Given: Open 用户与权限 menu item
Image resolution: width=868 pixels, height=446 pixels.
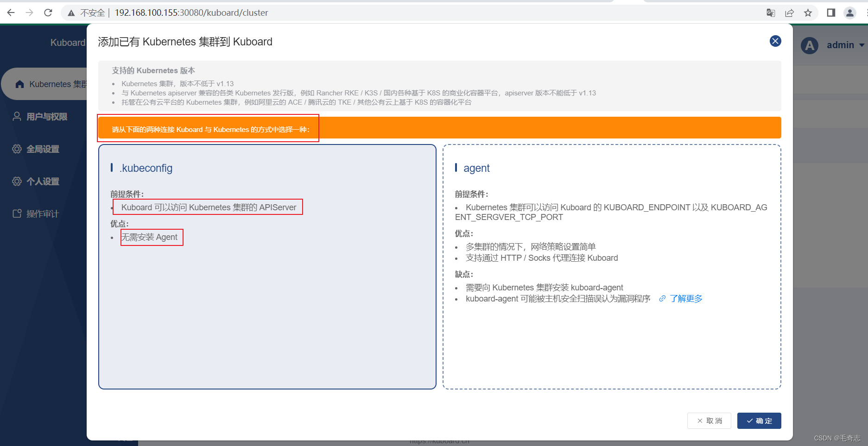Looking at the screenshot, I should click(x=46, y=117).
